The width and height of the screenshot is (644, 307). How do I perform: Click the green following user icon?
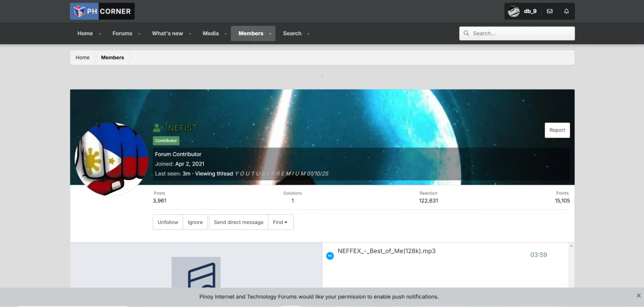tap(157, 128)
